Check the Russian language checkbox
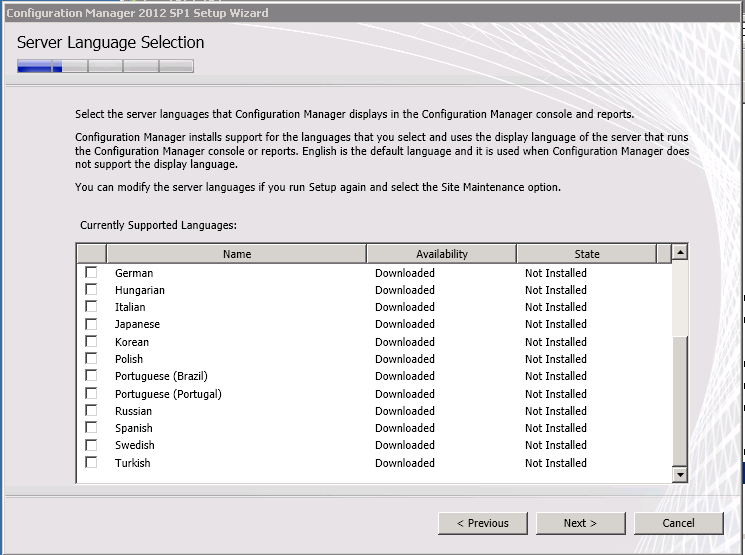Screen dimensions: 745x555 coord(92,411)
